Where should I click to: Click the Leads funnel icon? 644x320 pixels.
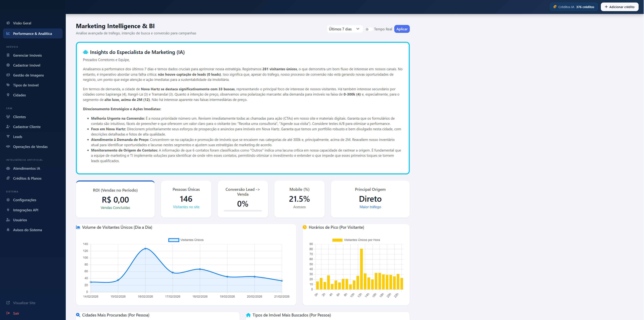point(8,137)
